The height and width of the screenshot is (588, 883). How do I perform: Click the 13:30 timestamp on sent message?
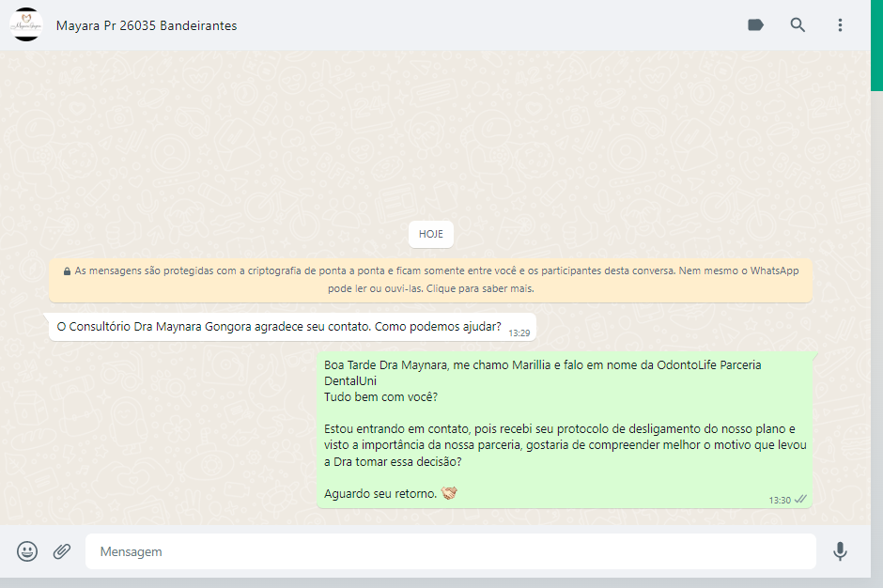point(780,500)
